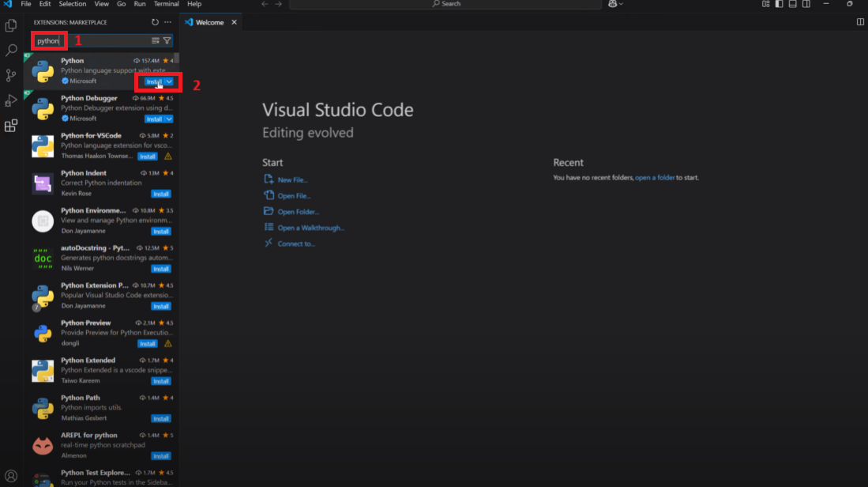Image resolution: width=868 pixels, height=487 pixels.
Task: Open Extensions panel more actions menu
Action: coord(167,22)
